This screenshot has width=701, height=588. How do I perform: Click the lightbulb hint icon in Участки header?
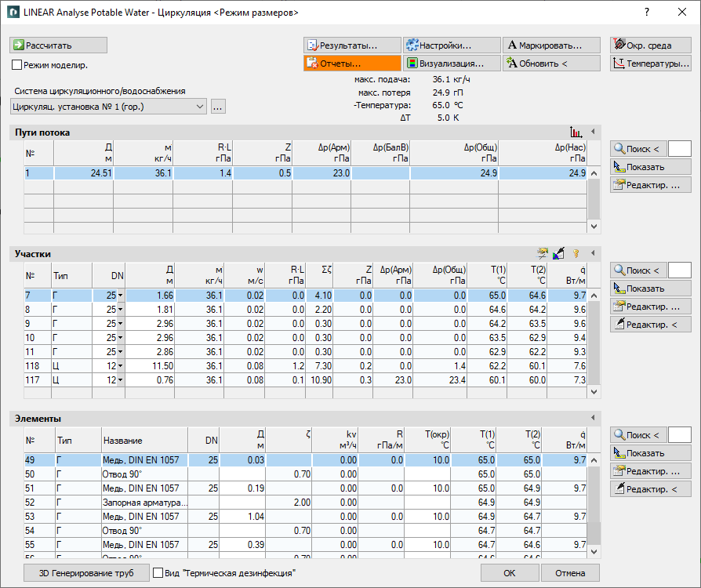tap(576, 253)
